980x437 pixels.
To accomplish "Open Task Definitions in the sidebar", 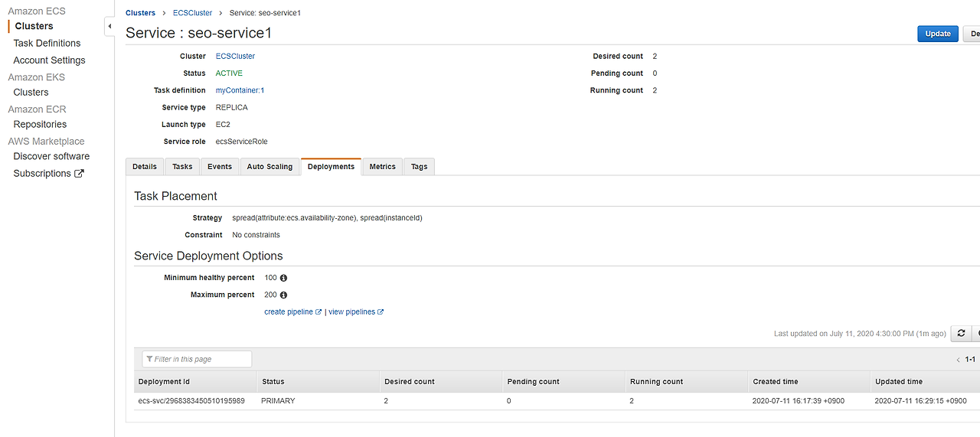I will (x=47, y=44).
